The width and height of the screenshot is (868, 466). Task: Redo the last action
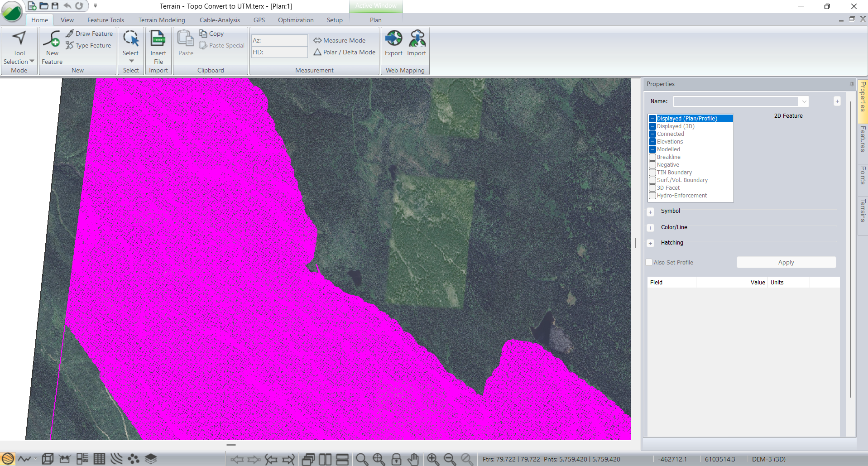tap(79, 6)
